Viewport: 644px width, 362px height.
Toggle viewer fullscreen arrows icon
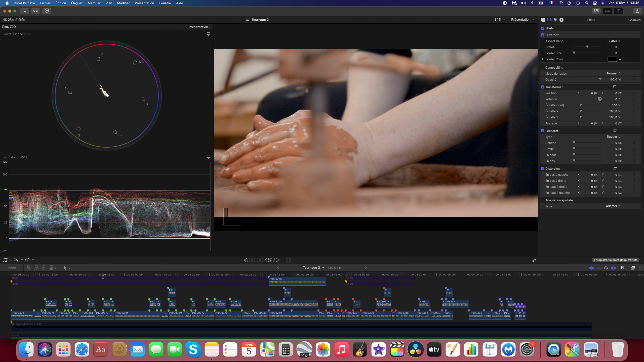(x=534, y=260)
